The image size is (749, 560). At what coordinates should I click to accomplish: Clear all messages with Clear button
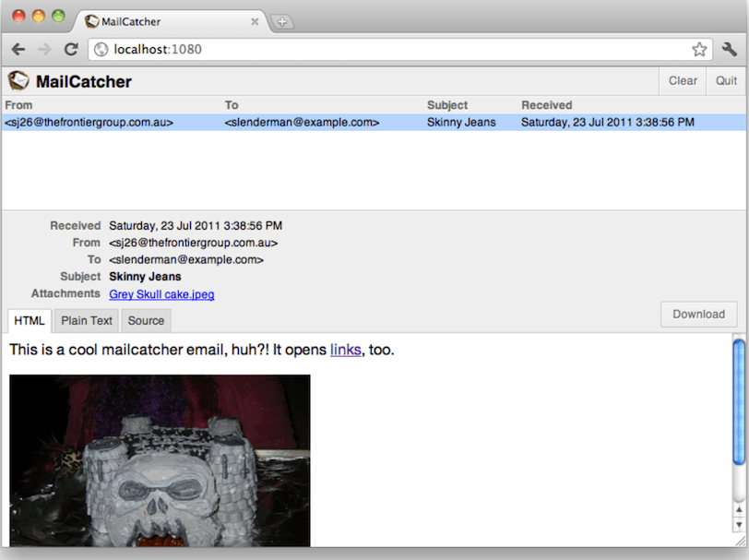[683, 81]
